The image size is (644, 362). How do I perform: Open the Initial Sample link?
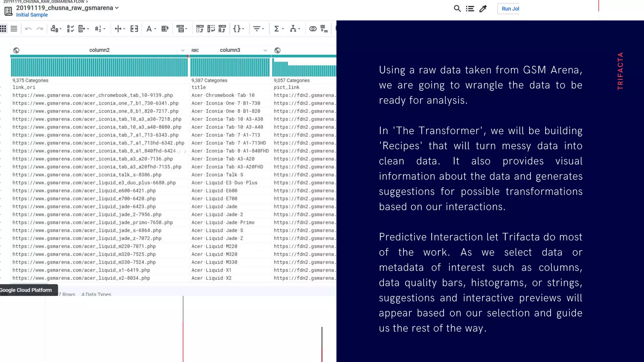tap(32, 15)
